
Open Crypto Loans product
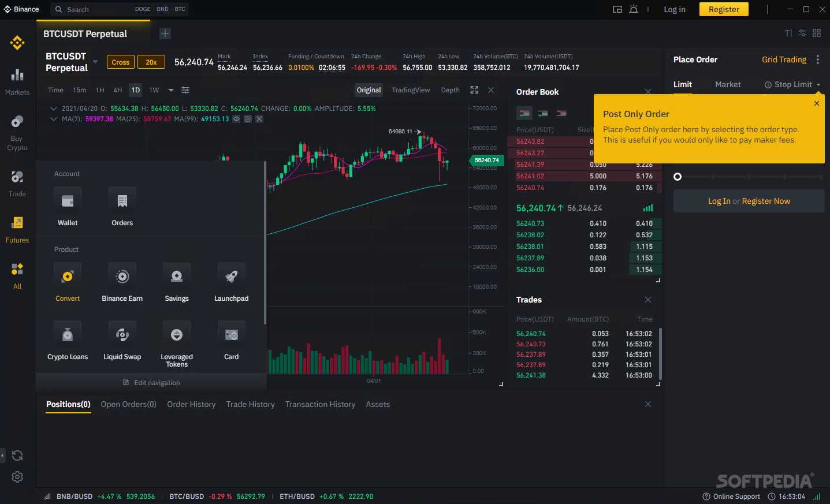pos(68,341)
